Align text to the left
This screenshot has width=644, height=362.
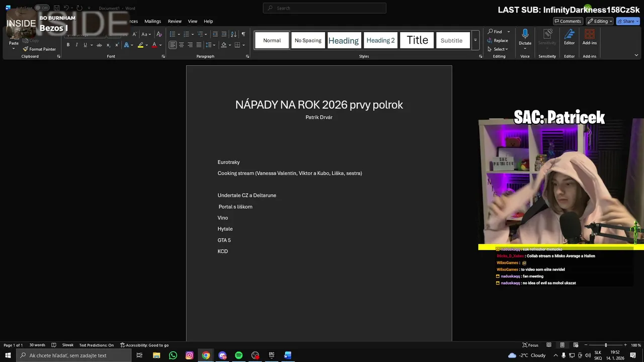pyautogui.click(x=173, y=45)
